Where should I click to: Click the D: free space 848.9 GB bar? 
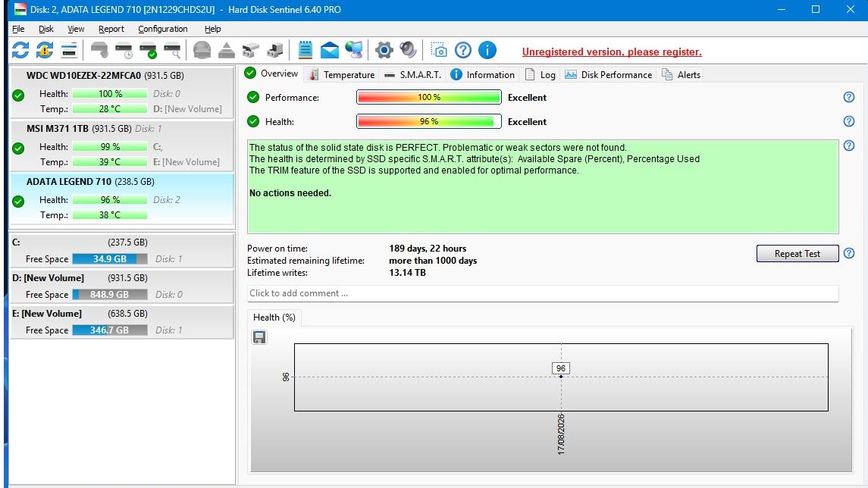[x=110, y=294]
